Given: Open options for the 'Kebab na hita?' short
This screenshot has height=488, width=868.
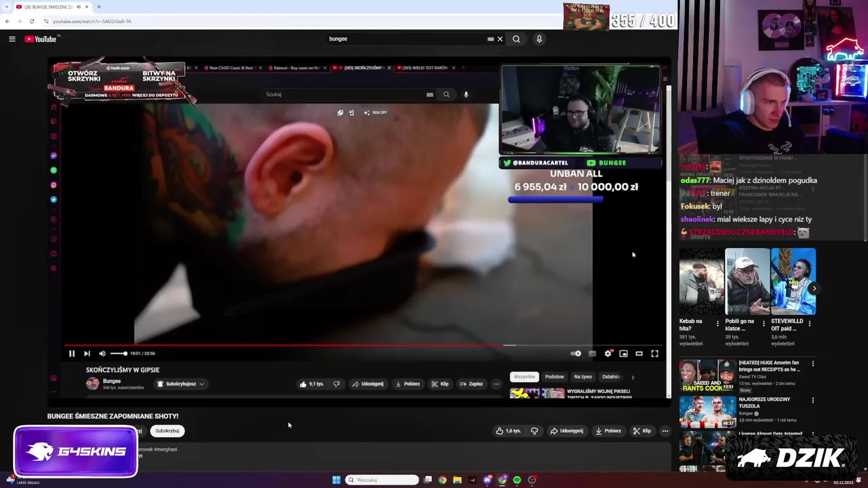Looking at the screenshot, I should click(717, 324).
